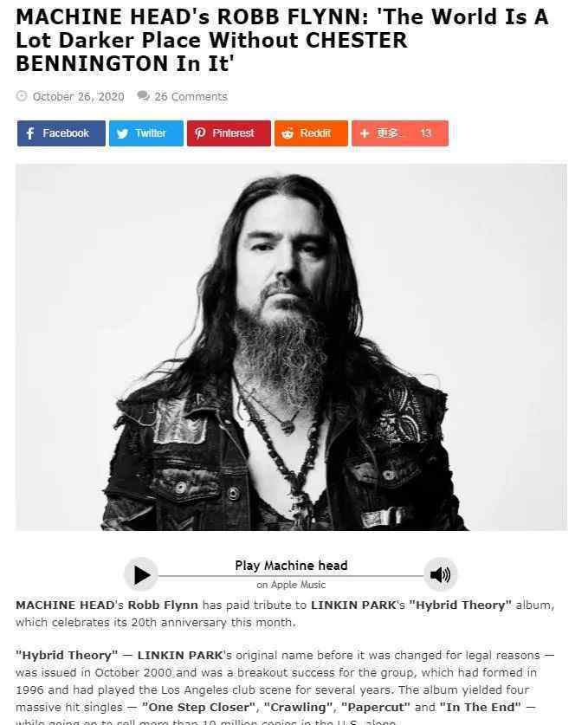
Task: Click the article headline title
Action: point(282,40)
